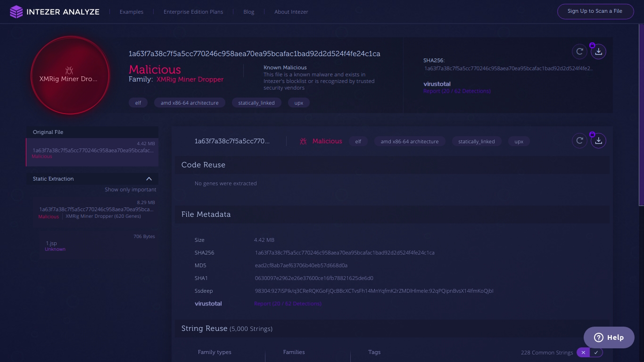The image size is (644, 362).
Task: Toggle common strings off with X
Action: tap(583, 353)
